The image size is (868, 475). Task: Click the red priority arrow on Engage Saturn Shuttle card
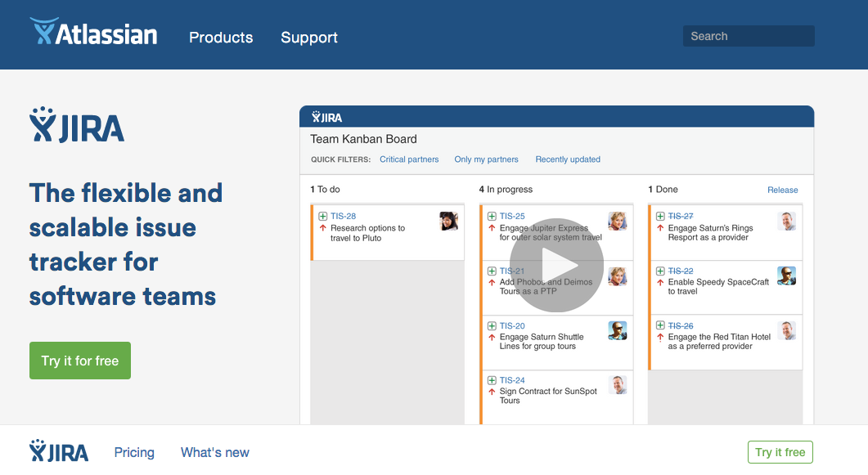tap(492, 337)
